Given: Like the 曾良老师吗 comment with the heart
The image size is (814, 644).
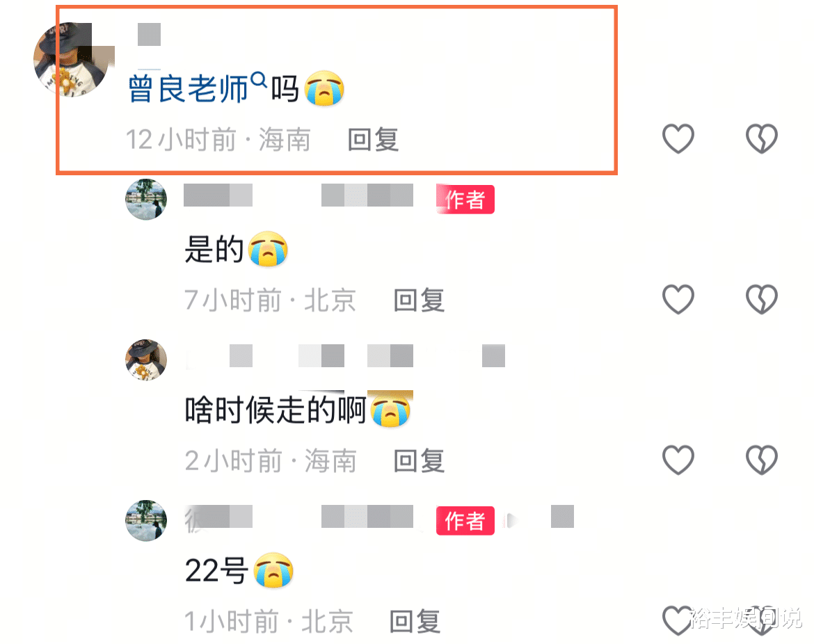Looking at the screenshot, I should pos(678,138).
